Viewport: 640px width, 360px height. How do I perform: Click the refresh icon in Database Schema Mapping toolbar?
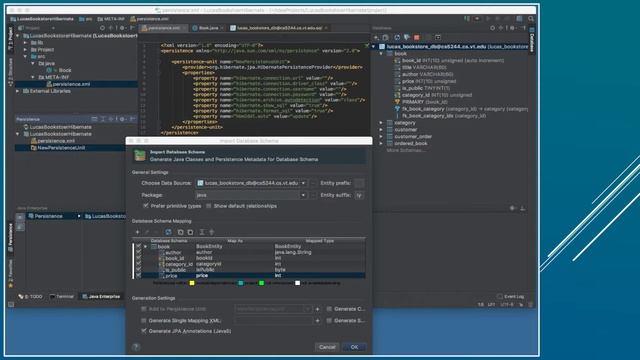(168, 232)
